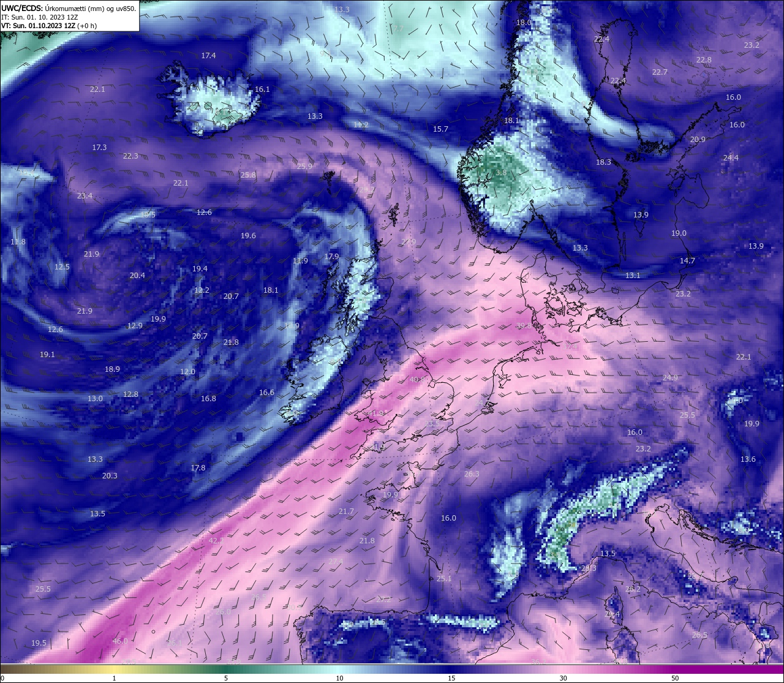Select the 17.3 map value
The image size is (784, 683).
coord(99,148)
